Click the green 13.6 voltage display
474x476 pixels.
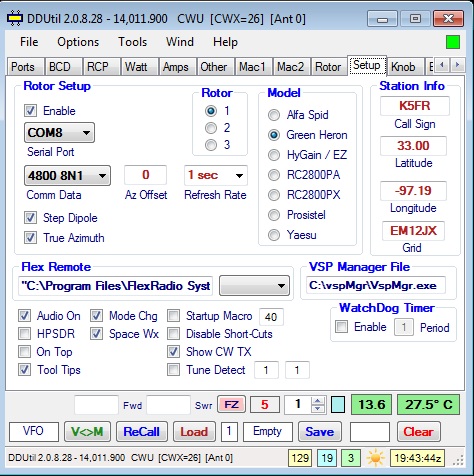[372, 405]
